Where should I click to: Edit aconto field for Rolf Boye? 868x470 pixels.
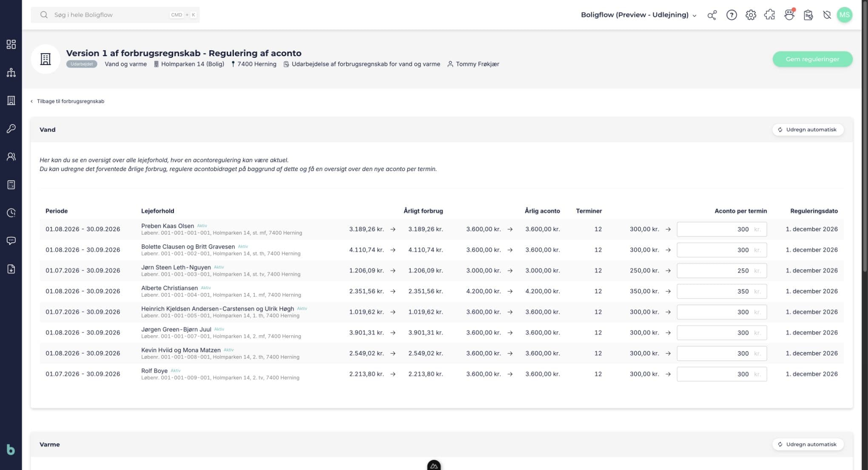pos(722,374)
